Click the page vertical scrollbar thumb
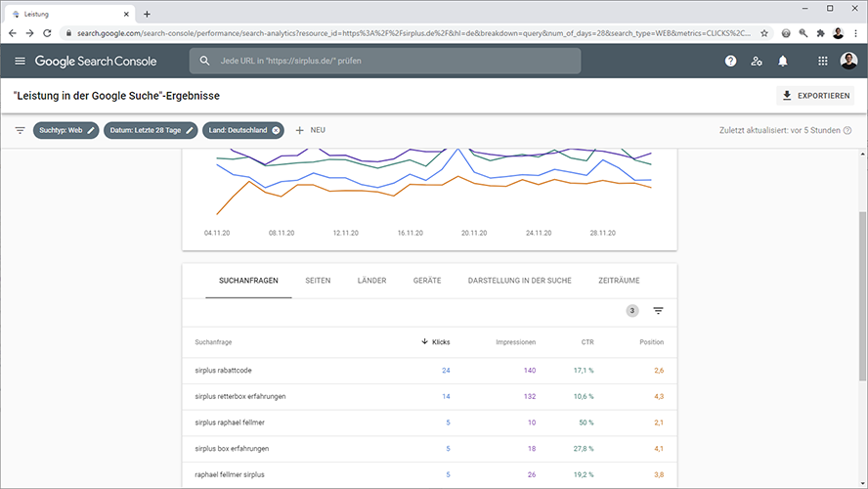 point(862,296)
